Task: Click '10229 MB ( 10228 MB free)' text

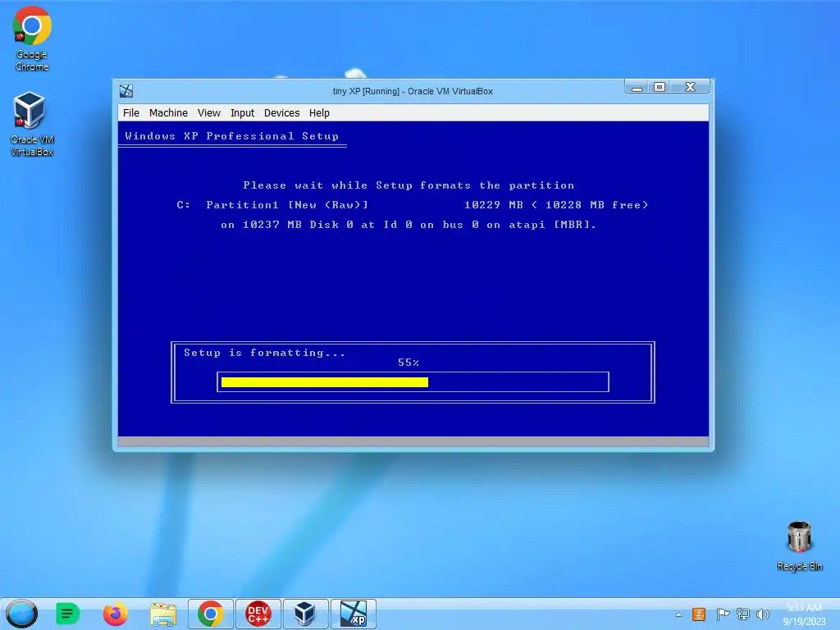Action: (556, 204)
